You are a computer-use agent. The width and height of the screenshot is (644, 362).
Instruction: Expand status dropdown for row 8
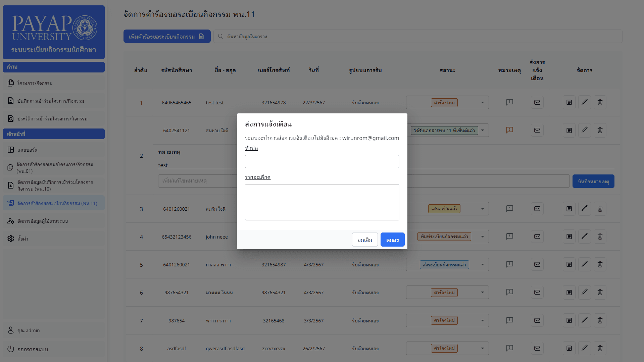click(447, 348)
